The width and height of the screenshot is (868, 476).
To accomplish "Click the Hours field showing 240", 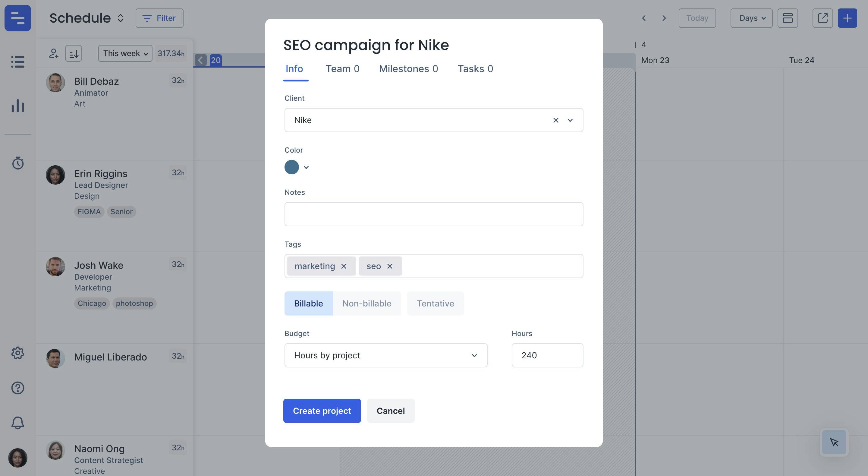I will pyautogui.click(x=547, y=355).
